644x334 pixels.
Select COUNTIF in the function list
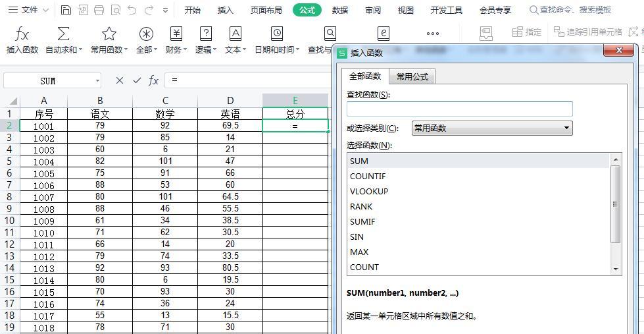pos(478,177)
